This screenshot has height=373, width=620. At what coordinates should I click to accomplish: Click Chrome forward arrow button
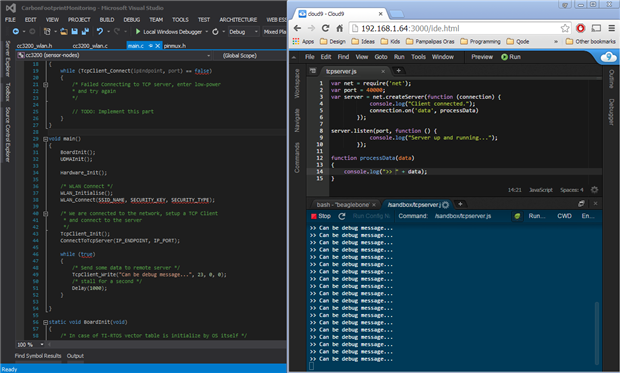[312, 28]
